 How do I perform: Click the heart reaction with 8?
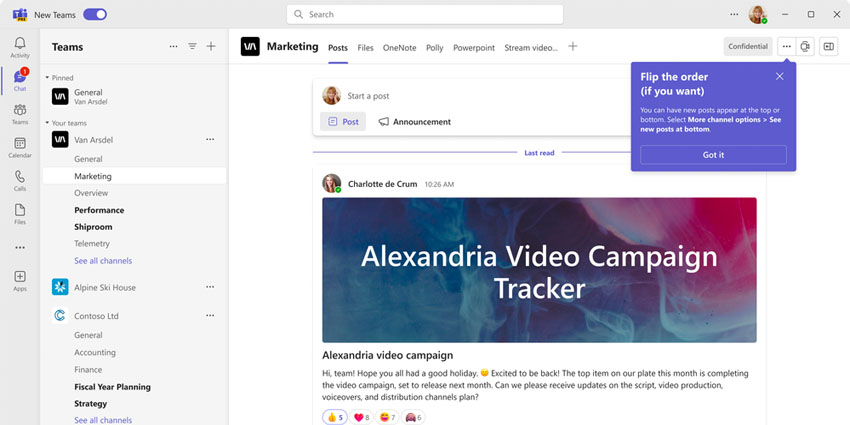(361, 417)
